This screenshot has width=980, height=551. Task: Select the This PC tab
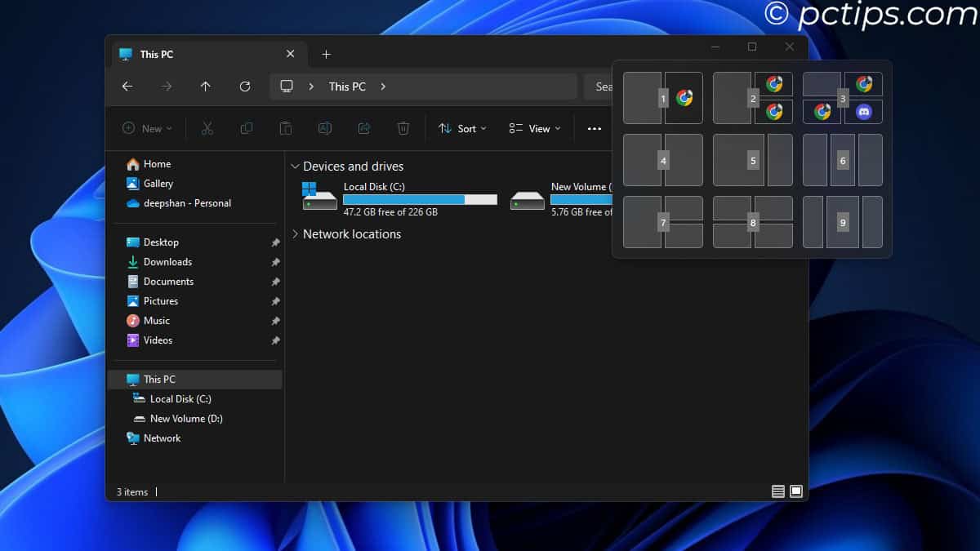tap(158, 54)
